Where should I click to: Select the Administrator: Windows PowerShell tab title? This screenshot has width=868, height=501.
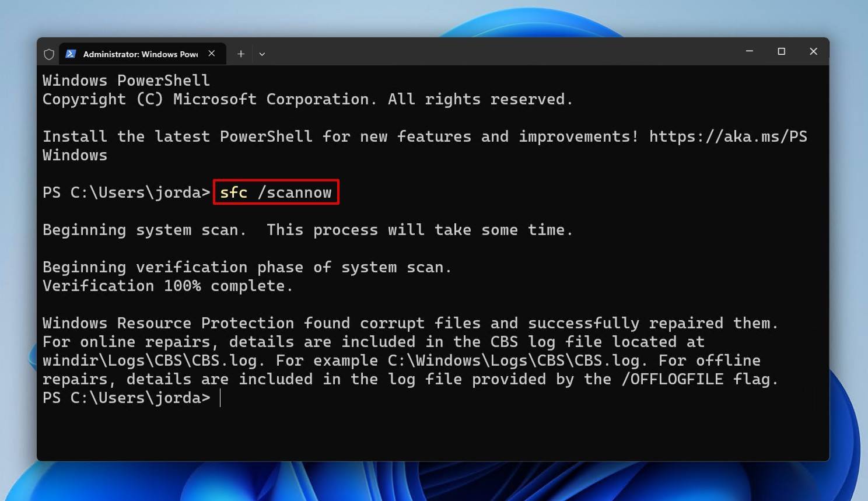point(140,54)
